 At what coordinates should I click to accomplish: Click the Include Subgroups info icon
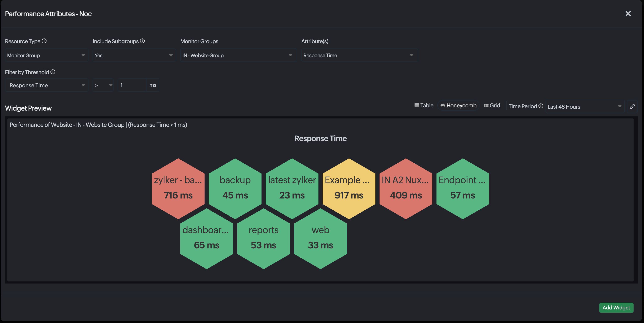[142, 41]
